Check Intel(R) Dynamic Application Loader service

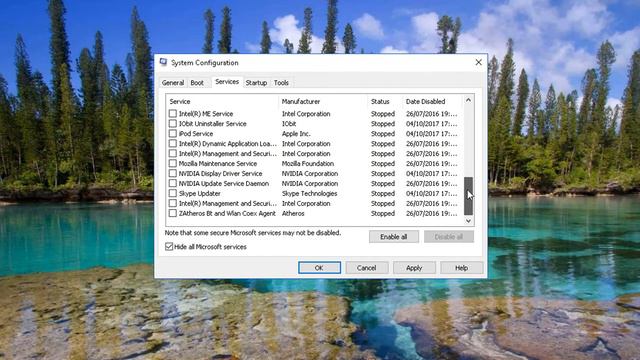173,143
